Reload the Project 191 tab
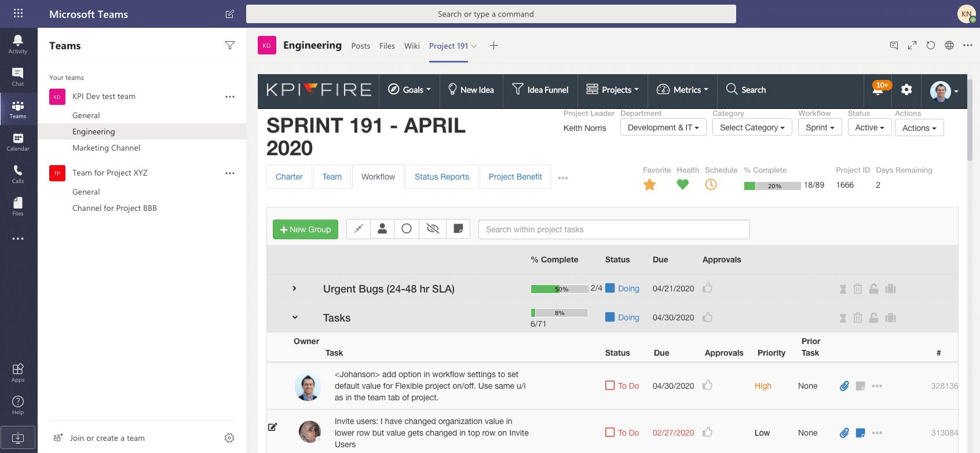This screenshot has height=453, width=980. [x=931, y=45]
